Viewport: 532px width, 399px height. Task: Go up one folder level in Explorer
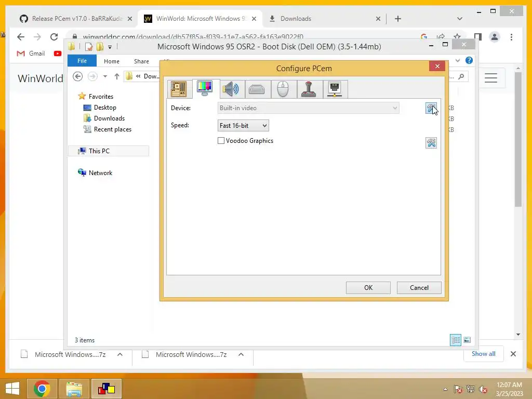[x=117, y=76]
